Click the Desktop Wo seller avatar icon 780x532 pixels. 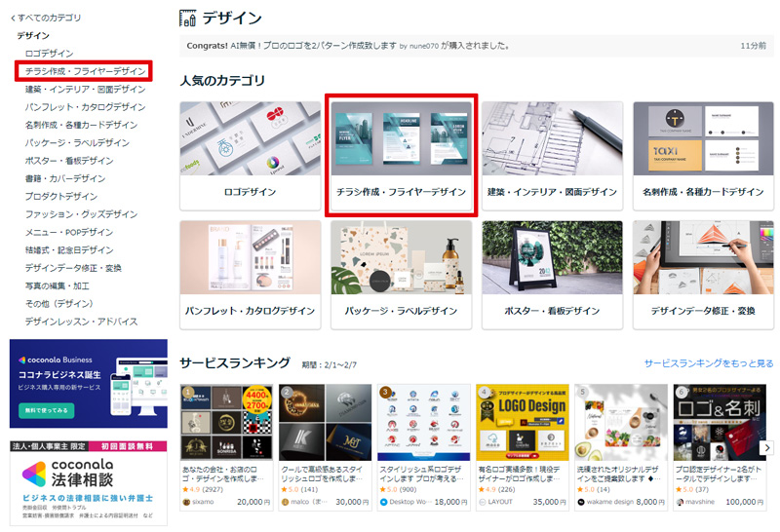coord(384,502)
